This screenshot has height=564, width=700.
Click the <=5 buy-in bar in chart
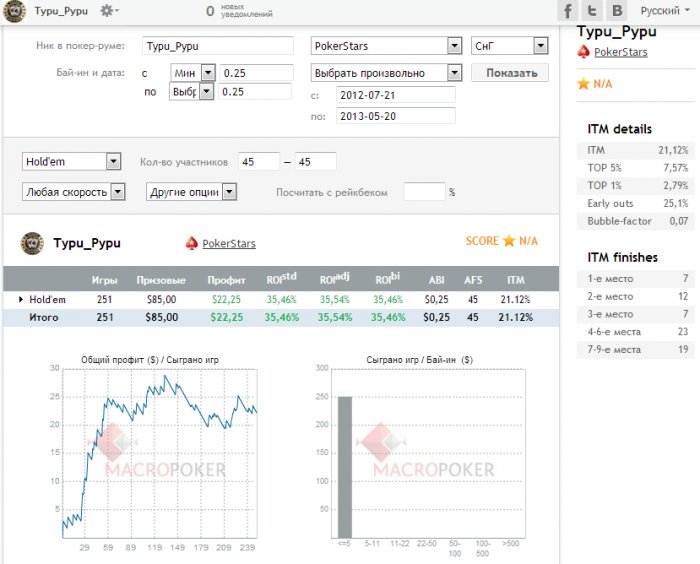[345, 467]
